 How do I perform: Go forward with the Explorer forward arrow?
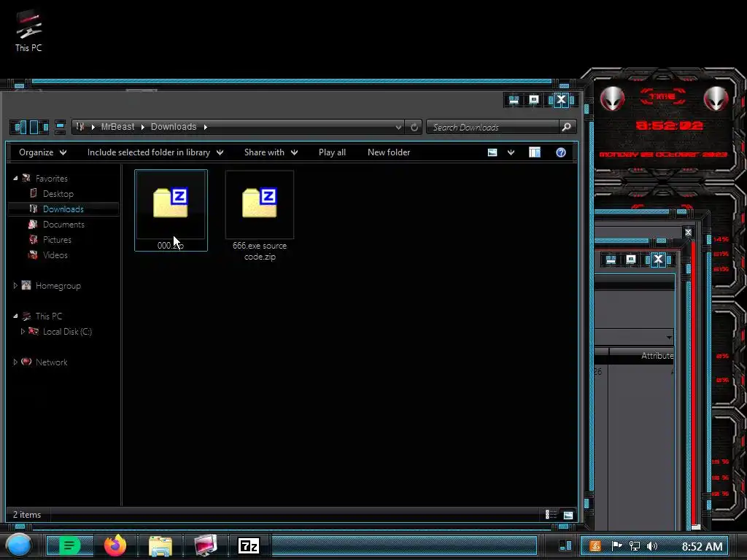[38, 127]
